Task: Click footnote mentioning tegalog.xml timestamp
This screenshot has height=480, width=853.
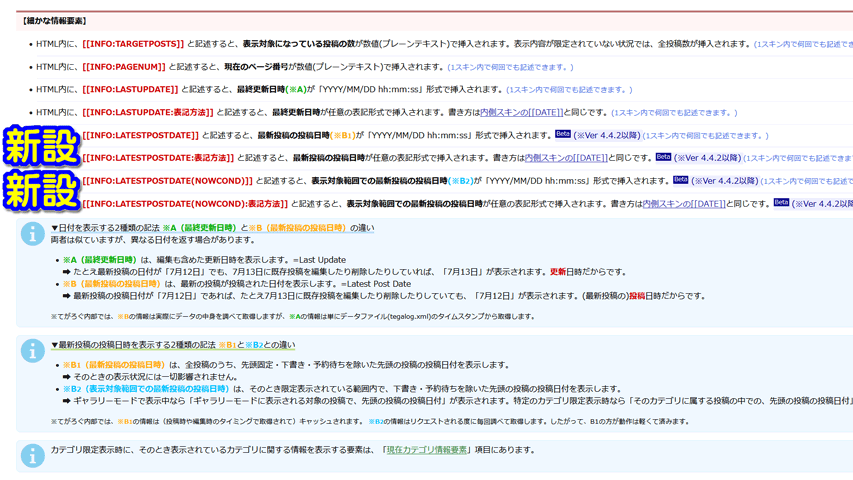Action: pyautogui.click(x=293, y=316)
